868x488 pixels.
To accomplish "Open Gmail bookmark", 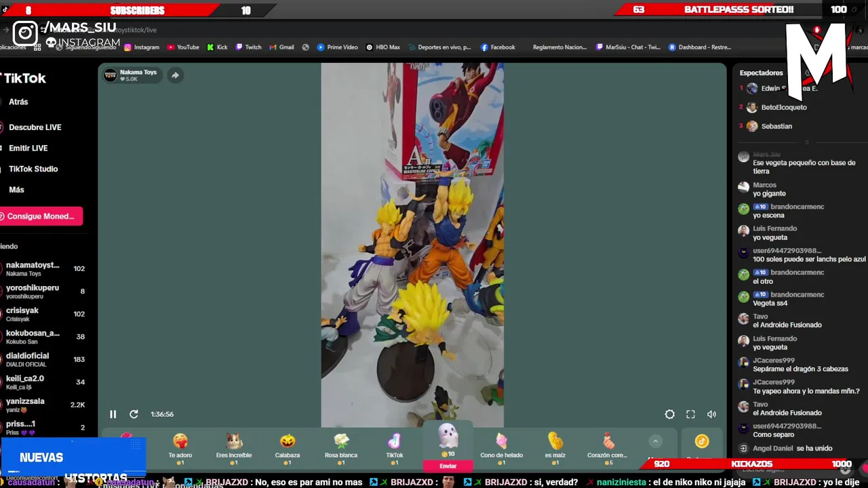I will pyautogui.click(x=281, y=47).
